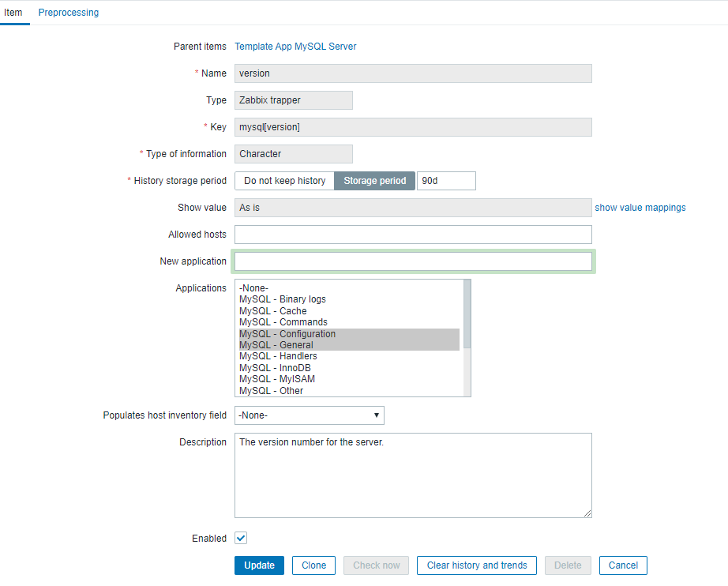
Task: Click the Allowed hosts input field
Action: click(x=413, y=235)
